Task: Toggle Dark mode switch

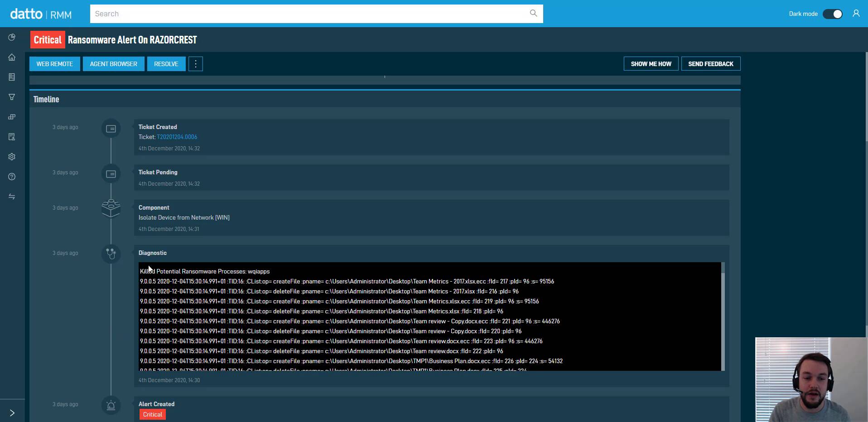Action: pos(832,14)
